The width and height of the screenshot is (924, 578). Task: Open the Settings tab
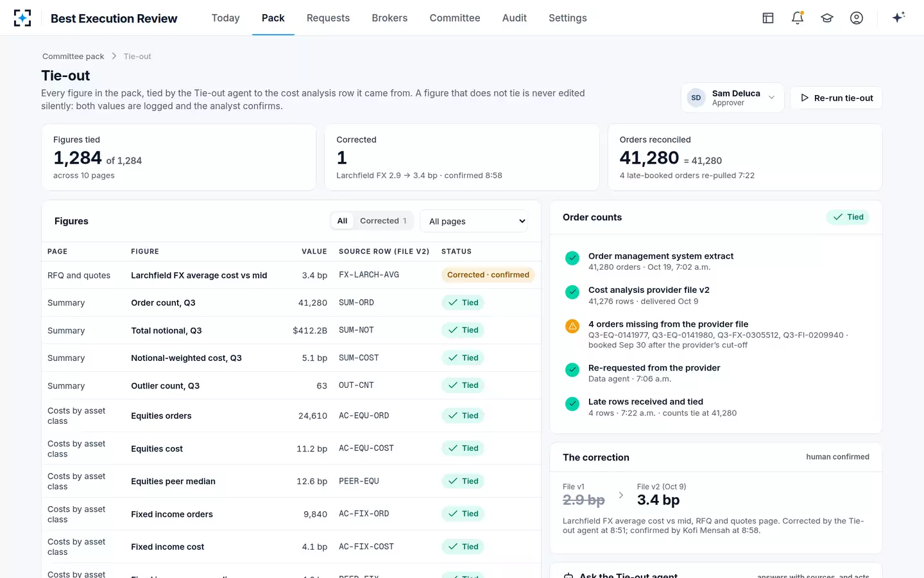tap(568, 18)
